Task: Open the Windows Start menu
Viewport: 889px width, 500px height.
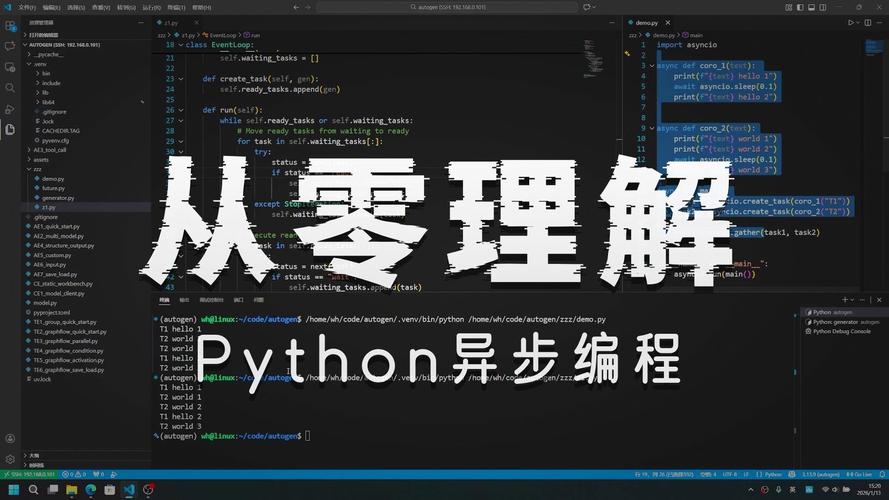Action: coord(14,489)
